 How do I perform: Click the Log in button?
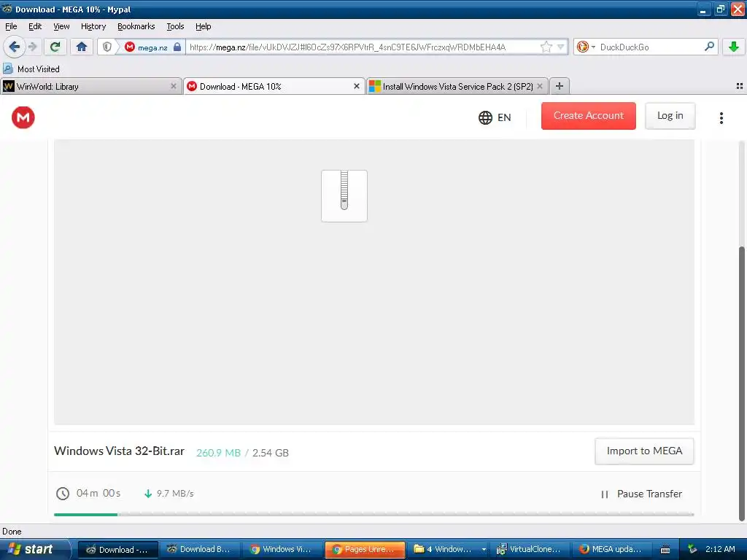coord(670,116)
